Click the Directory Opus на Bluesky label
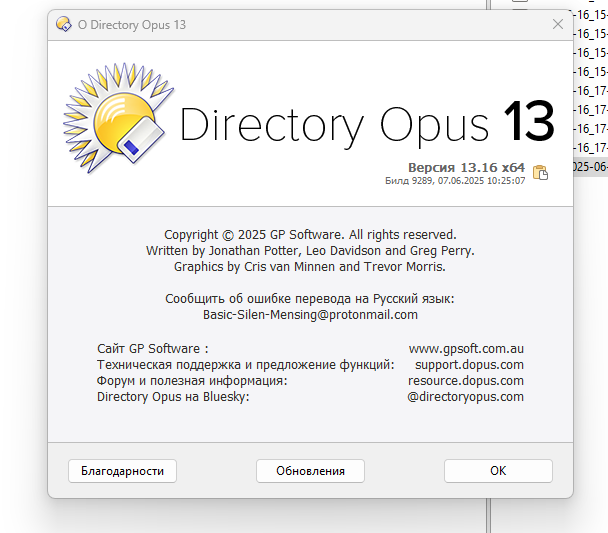The image size is (608, 533). pos(173,397)
